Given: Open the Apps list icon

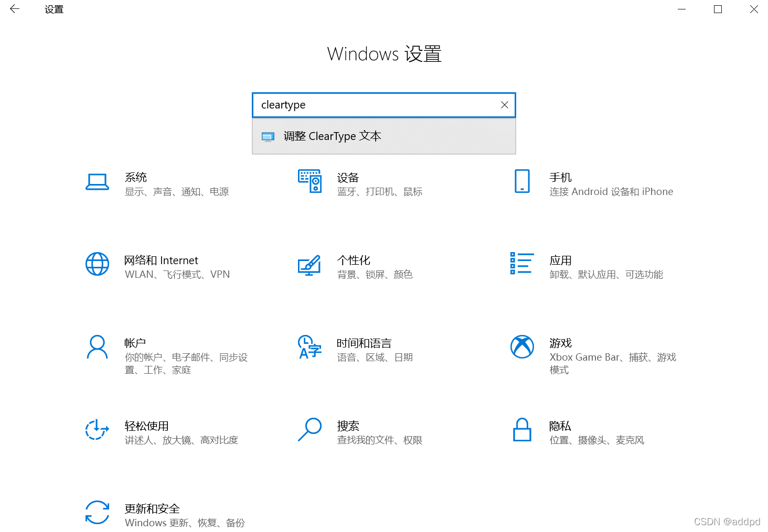Looking at the screenshot, I should click(x=522, y=264).
